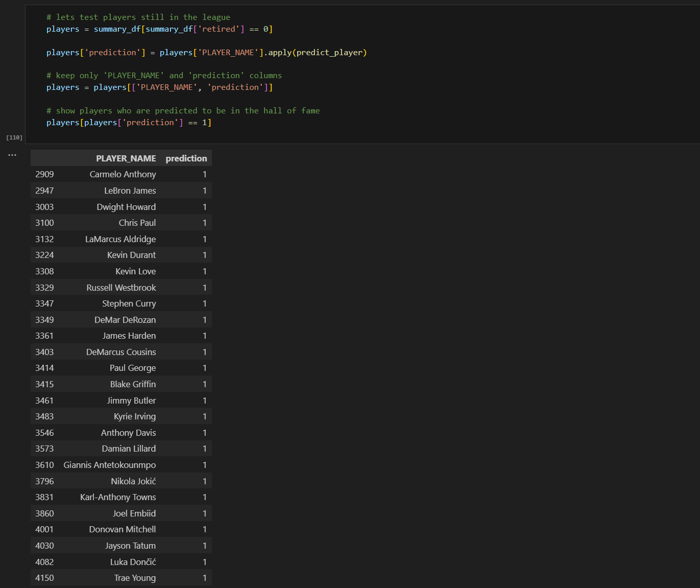
Task: Click row index 4030
Action: 44,546
